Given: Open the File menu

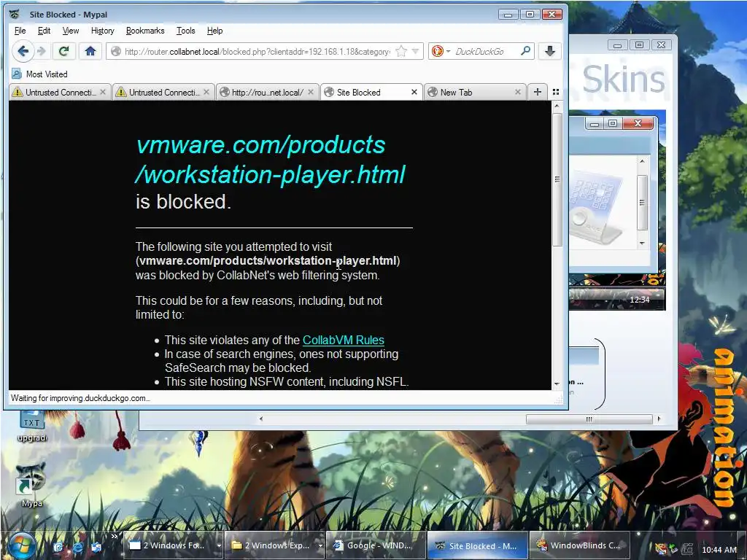Looking at the screenshot, I should coord(20,31).
